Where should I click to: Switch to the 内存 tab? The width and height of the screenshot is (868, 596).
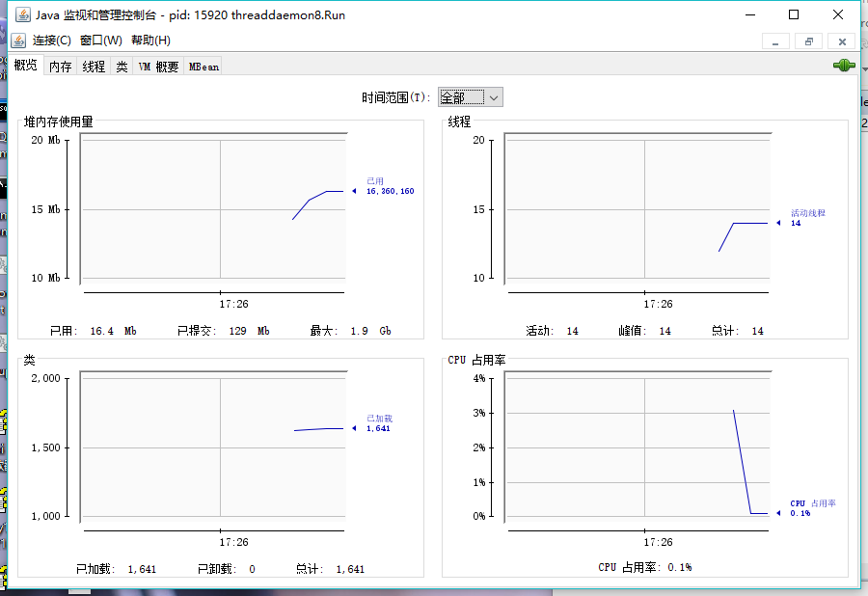coord(61,67)
